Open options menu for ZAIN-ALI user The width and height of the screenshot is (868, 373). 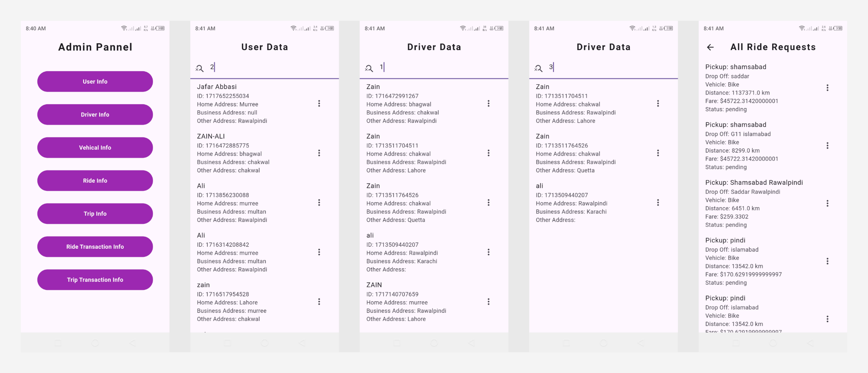pos(319,153)
